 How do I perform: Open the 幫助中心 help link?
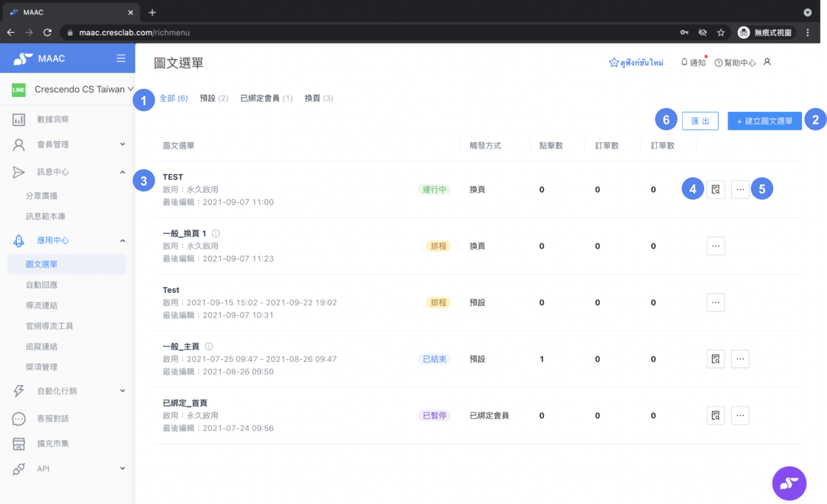coord(735,63)
